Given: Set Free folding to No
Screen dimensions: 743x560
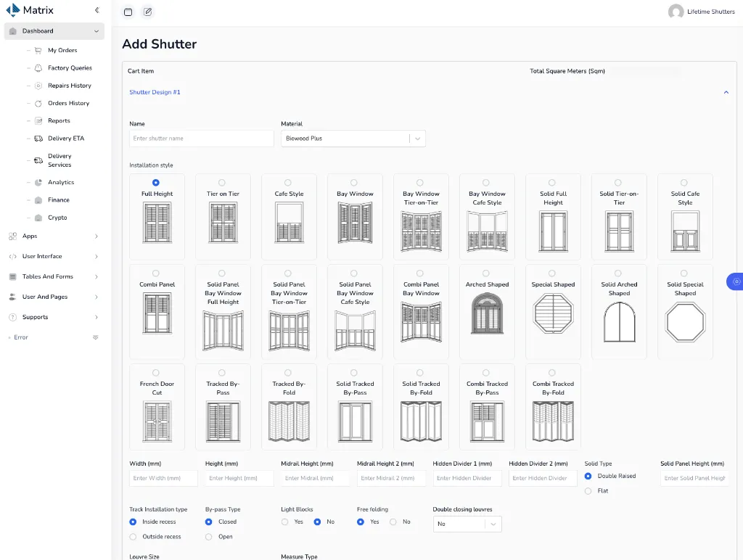Looking at the screenshot, I should [393, 522].
